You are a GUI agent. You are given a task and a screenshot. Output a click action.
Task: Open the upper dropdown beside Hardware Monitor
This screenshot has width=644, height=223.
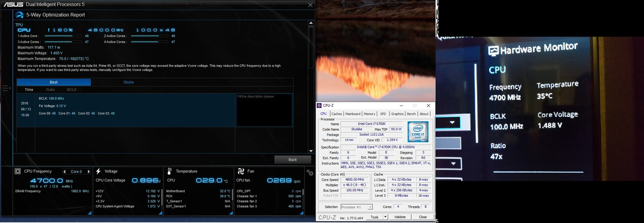click(x=449, y=122)
